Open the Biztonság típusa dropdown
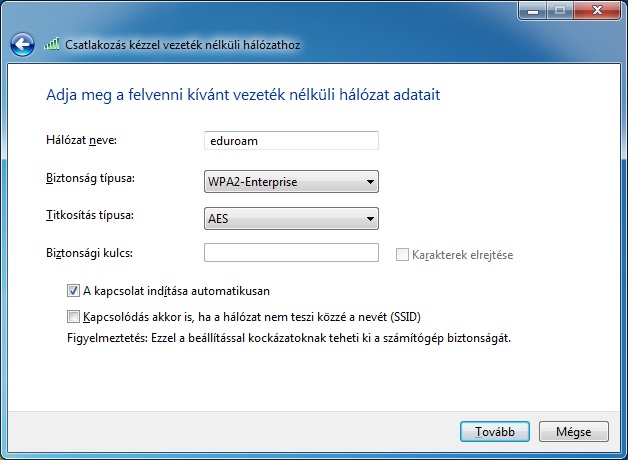 pos(291,182)
